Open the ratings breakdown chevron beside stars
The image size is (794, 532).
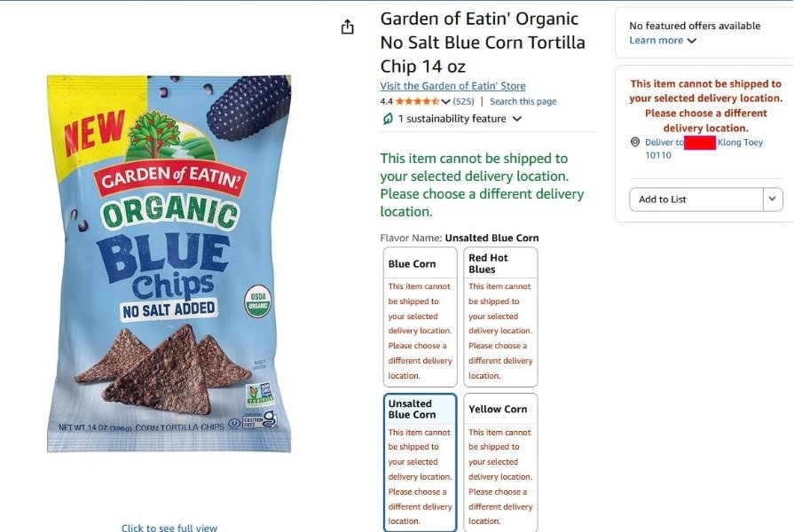(x=445, y=102)
